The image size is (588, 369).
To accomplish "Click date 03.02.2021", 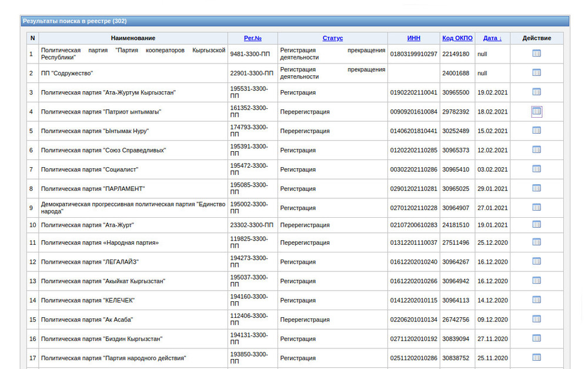I will coord(492,169).
